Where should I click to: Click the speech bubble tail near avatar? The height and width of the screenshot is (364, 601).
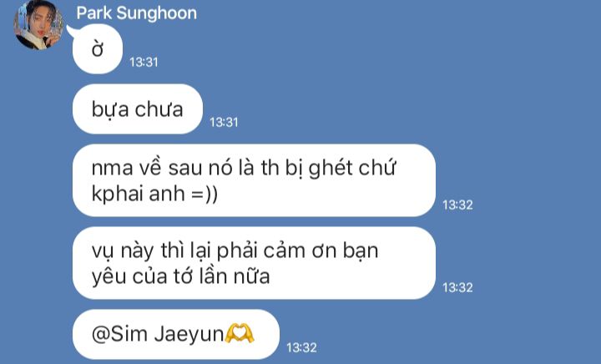point(71,31)
